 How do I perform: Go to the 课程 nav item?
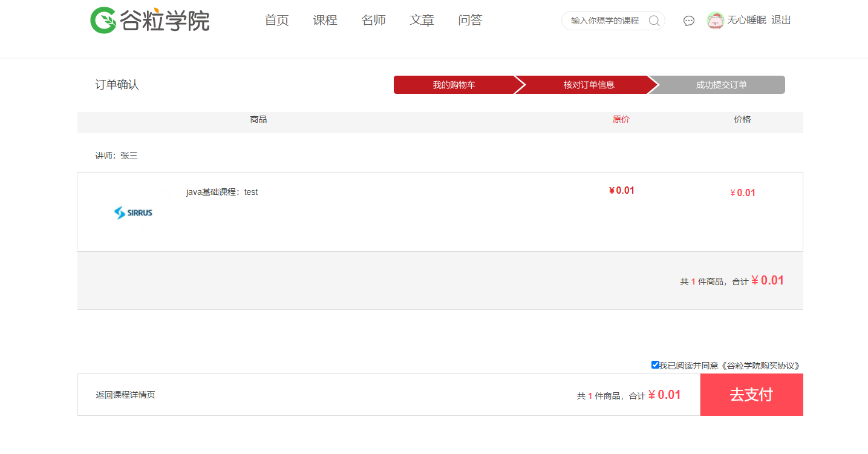(x=325, y=20)
